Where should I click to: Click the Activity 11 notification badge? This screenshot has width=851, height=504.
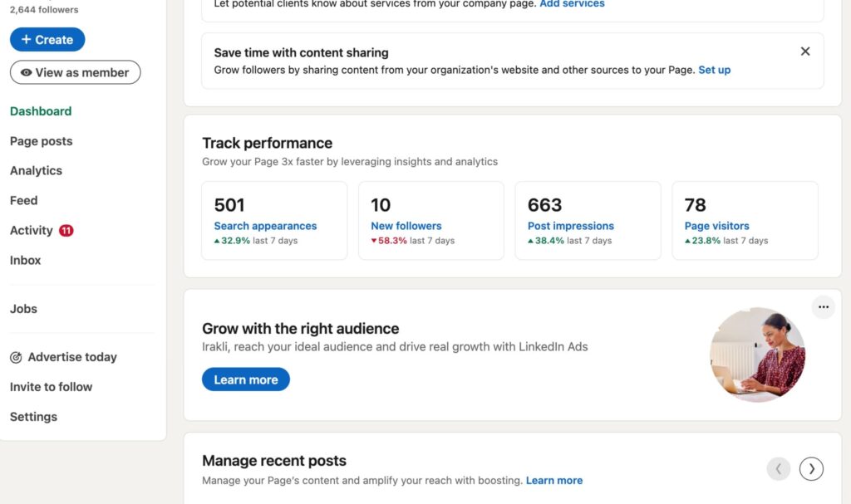[x=66, y=231]
